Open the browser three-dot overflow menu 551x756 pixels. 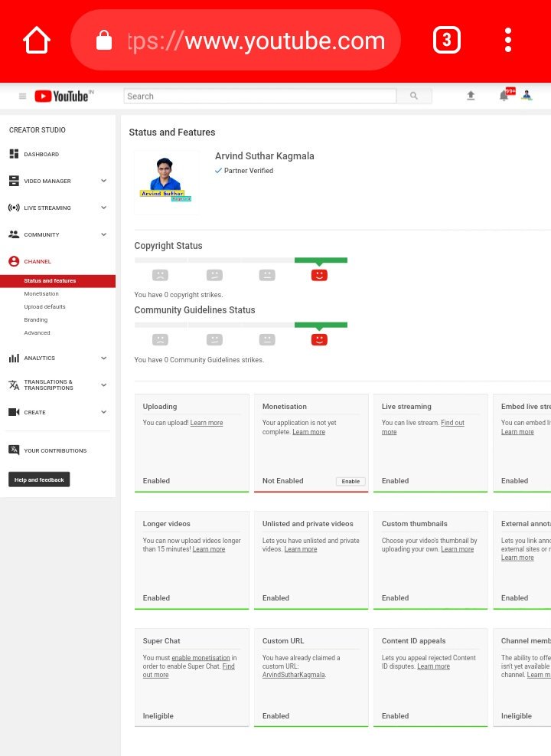point(507,40)
